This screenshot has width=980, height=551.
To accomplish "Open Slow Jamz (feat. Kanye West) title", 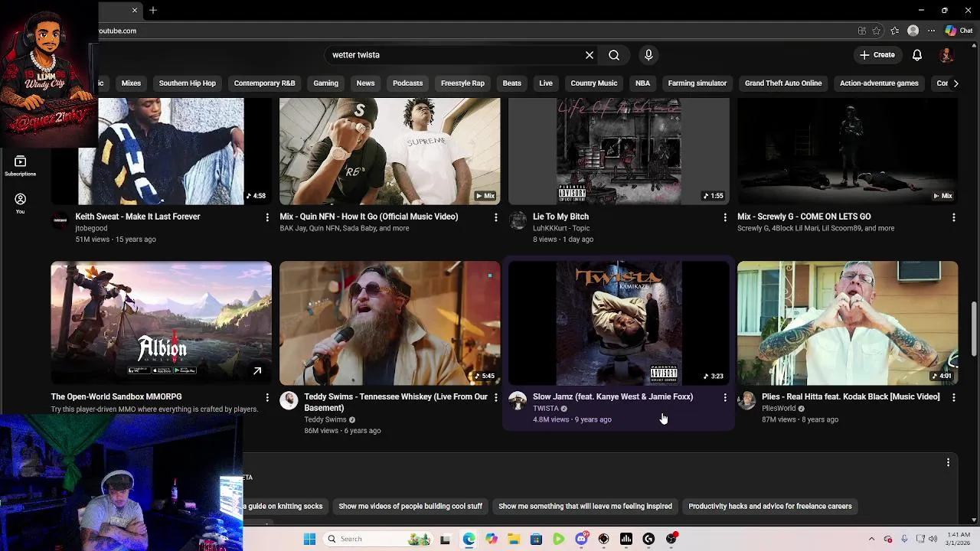I will coord(612,396).
